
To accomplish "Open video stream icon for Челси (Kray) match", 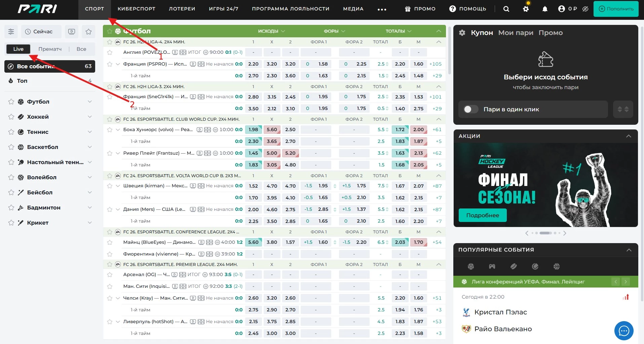I will [x=193, y=298].
